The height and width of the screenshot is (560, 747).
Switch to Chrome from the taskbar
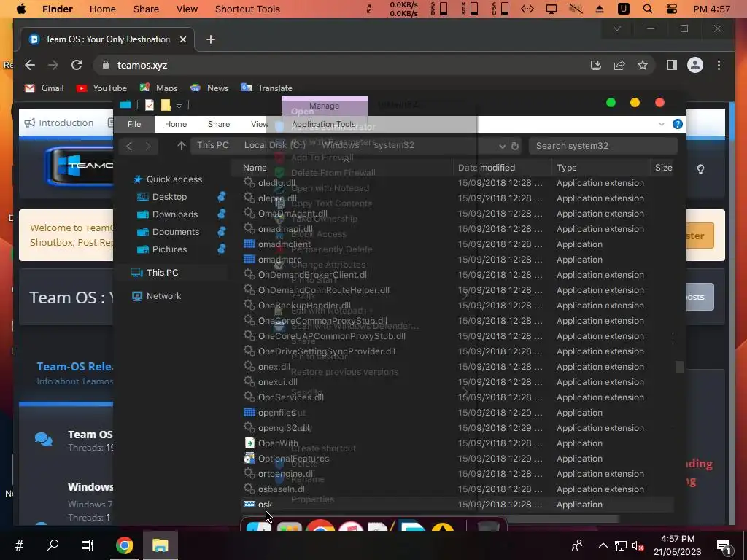(124, 545)
